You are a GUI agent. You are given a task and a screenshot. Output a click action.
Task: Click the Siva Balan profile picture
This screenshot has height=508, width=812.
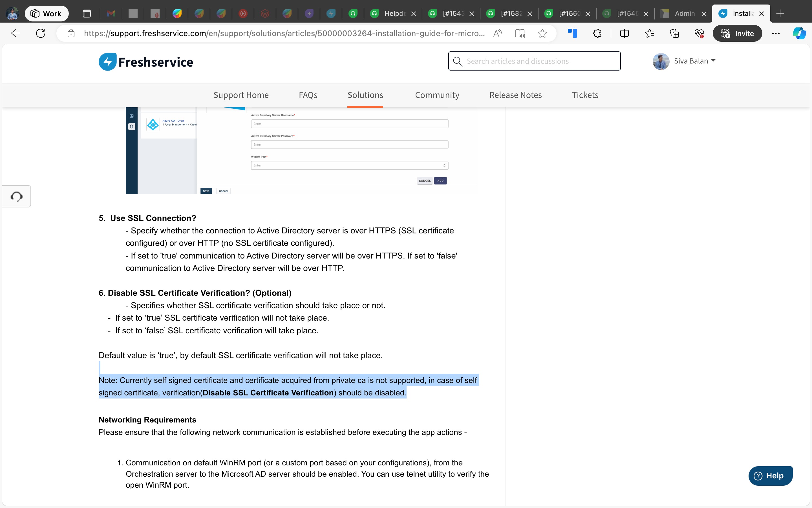click(661, 61)
